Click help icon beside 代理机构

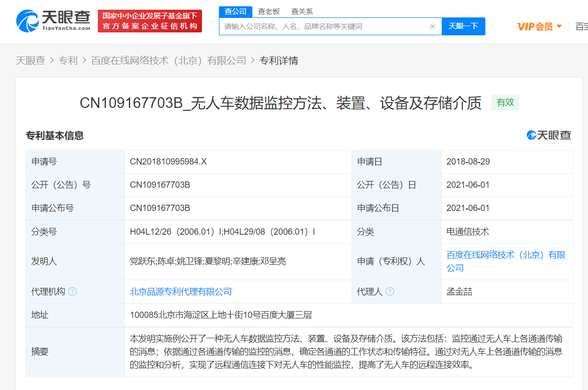coord(73,292)
